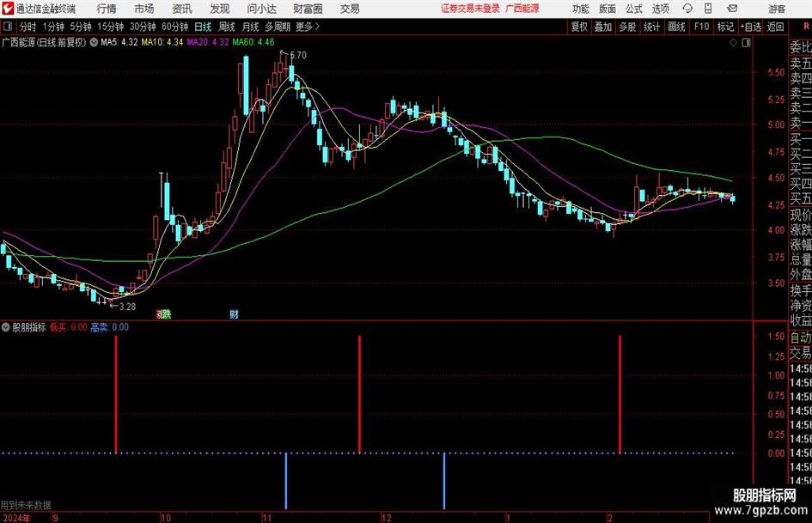This screenshot has width=812, height=523.
Task: Click the diamond icon atop the chart
Action: coord(733,43)
